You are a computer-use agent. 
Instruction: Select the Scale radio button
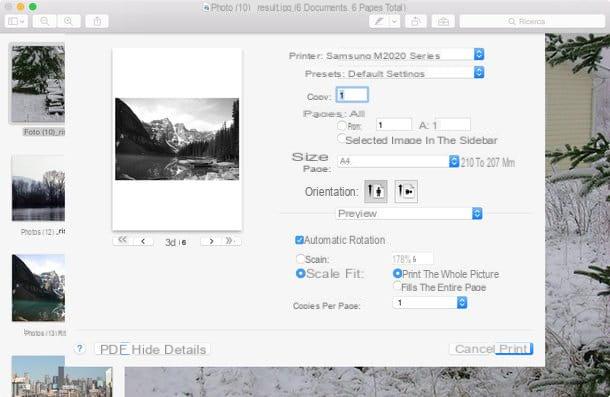coord(300,259)
